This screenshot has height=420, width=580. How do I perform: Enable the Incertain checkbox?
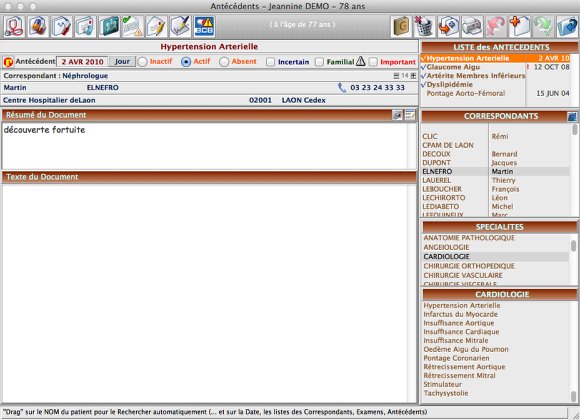coord(271,62)
